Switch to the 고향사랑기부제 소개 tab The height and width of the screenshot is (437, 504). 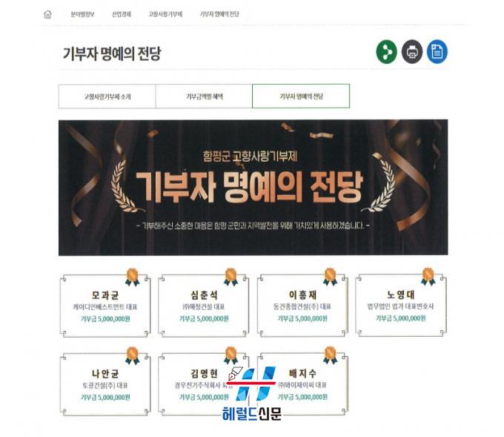click(107, 96)
